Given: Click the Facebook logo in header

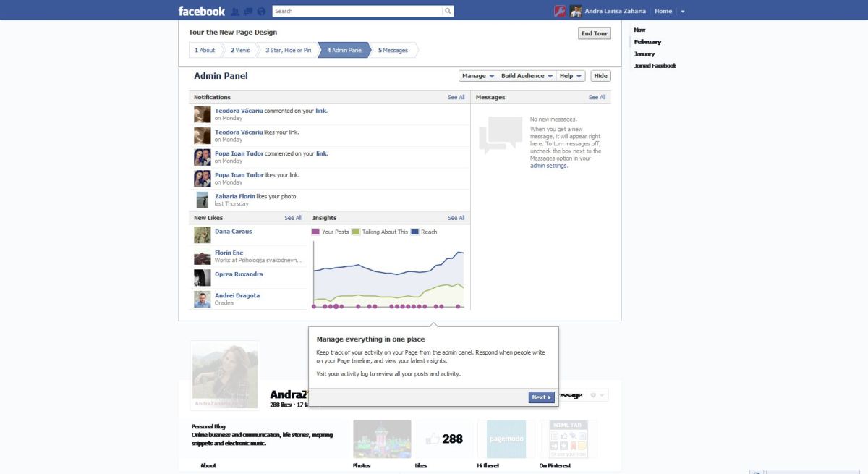Looking at the screenshot, I should click(202, 11).
